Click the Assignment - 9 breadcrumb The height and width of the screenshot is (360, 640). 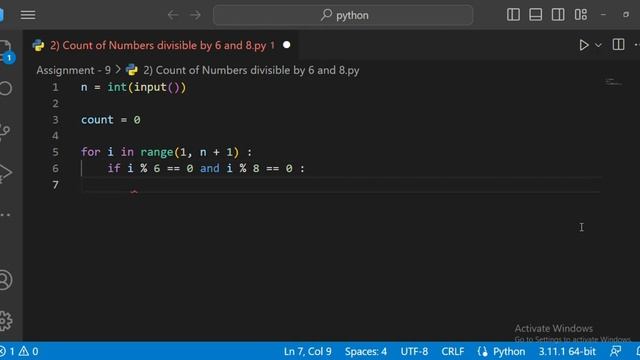point(73,70)
